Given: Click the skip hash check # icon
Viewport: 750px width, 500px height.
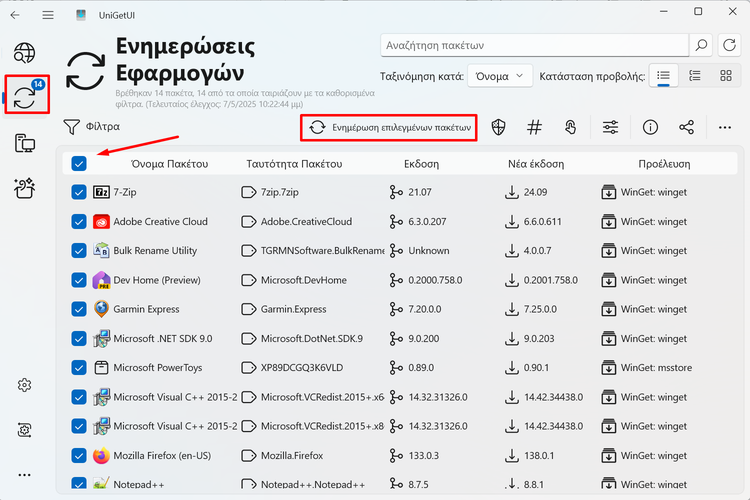Looking at the screenshot, I should pyautogui.click(x=534, y=127).
